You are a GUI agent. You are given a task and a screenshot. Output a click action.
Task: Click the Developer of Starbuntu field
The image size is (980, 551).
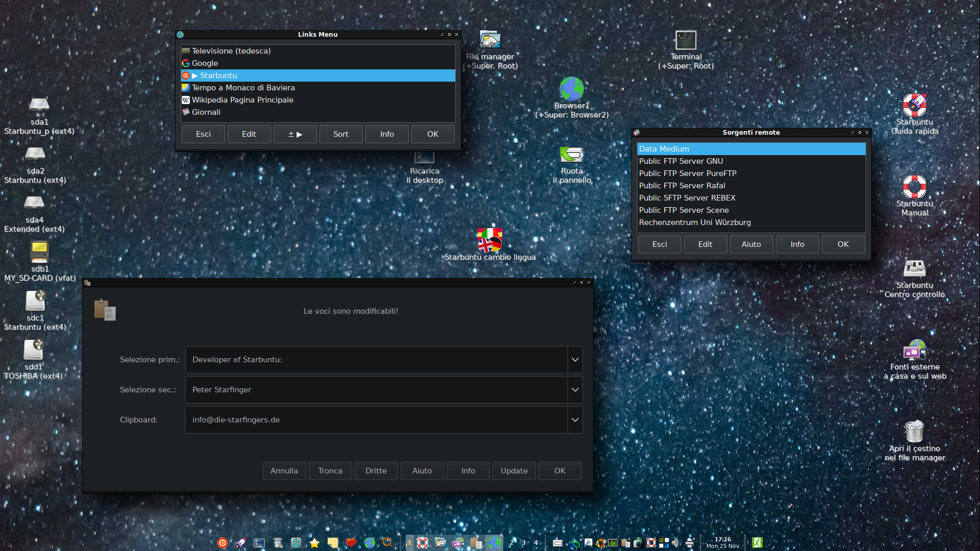click(377, 360)
